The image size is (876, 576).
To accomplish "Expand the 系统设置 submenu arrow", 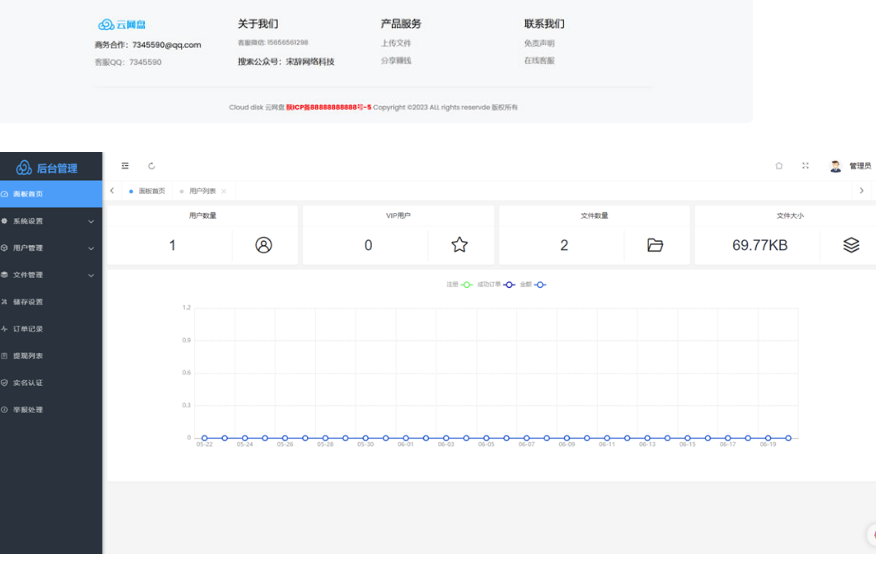I will click(x=91, y=222).
